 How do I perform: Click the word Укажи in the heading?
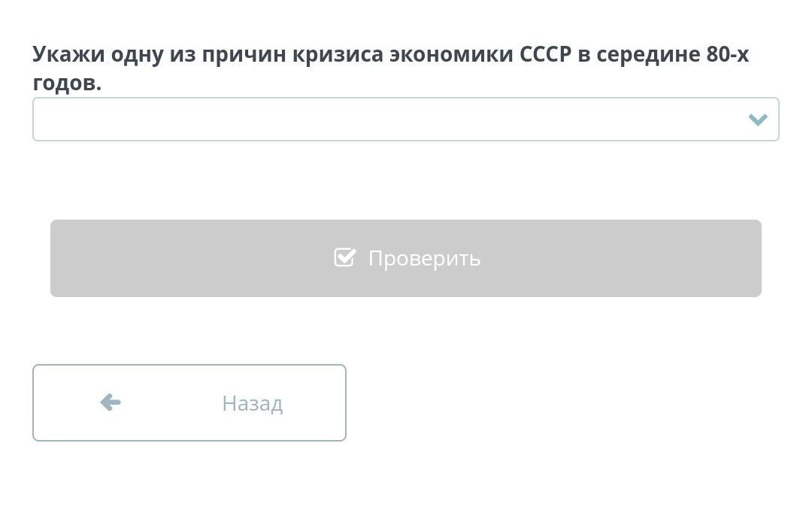coord(68,55)
